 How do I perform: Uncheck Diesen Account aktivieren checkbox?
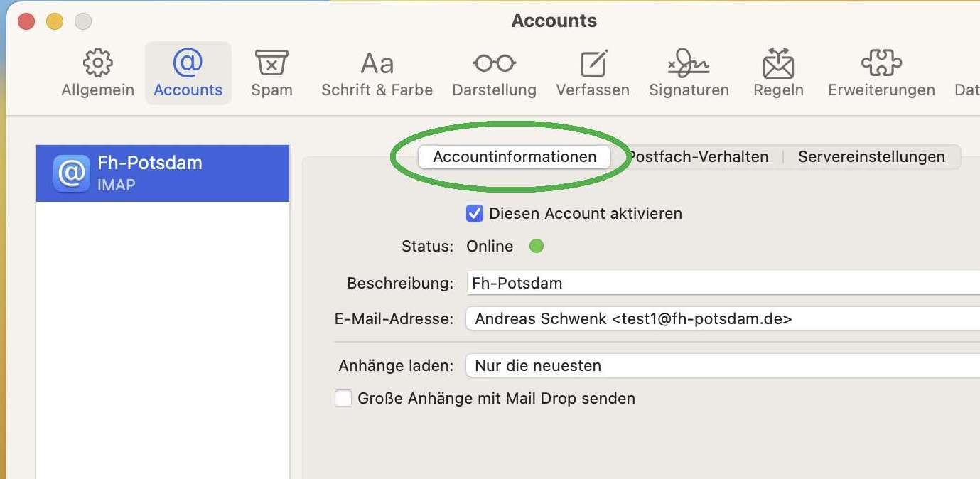475,213
